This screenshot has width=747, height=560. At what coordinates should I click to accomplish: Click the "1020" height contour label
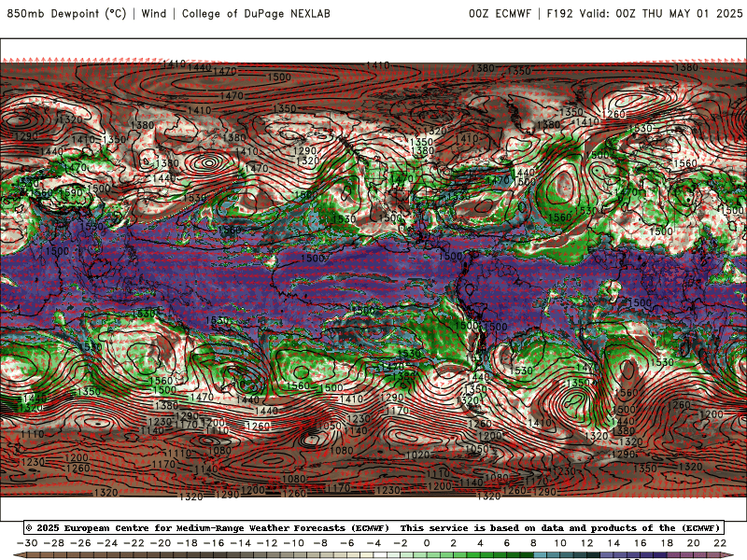coord(417,455)
